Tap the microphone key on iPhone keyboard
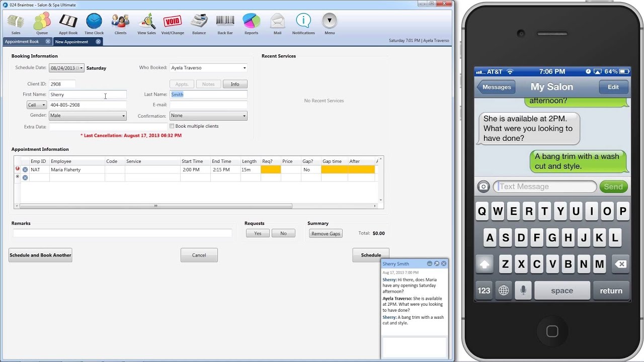 [x=523, y=291]
